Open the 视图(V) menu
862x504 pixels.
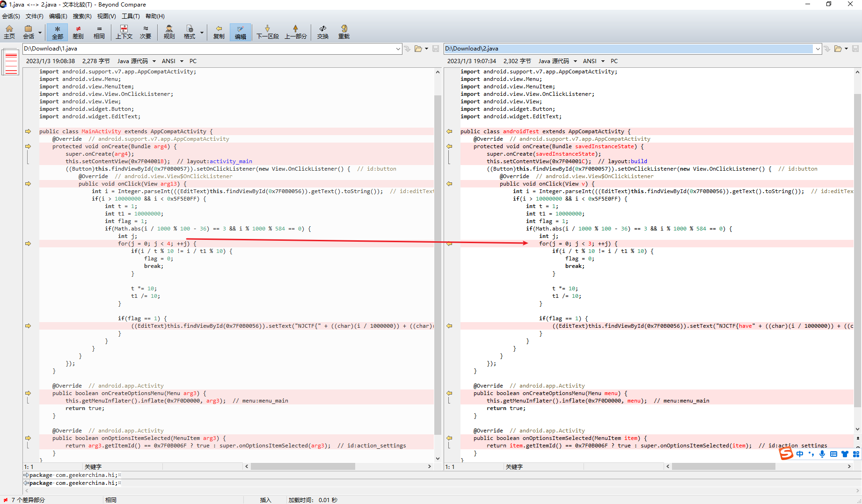tap(106, 16)
